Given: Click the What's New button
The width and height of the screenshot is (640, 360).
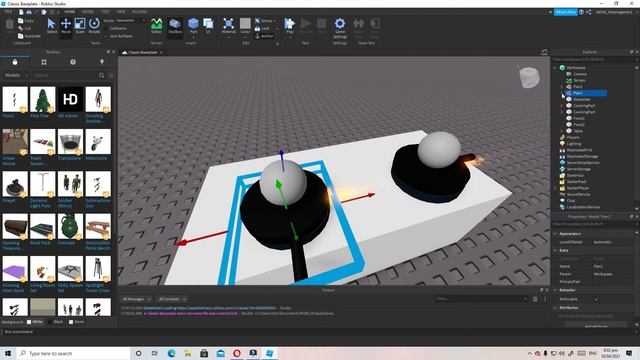Looking at the screenshot, I should pyautogui.click(x=565, y=12).
